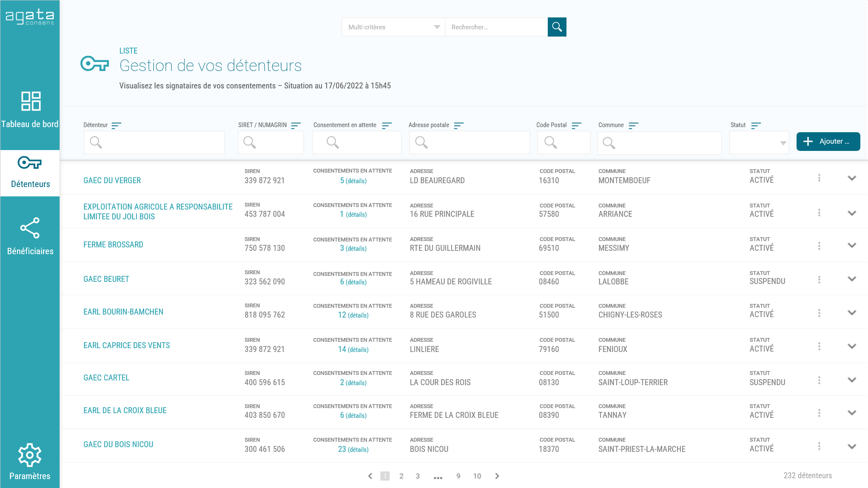The height and width of the screenshot is (488, 868).
Task: Click sort icon next to Détenteur column
Action: tap(116, 125)
